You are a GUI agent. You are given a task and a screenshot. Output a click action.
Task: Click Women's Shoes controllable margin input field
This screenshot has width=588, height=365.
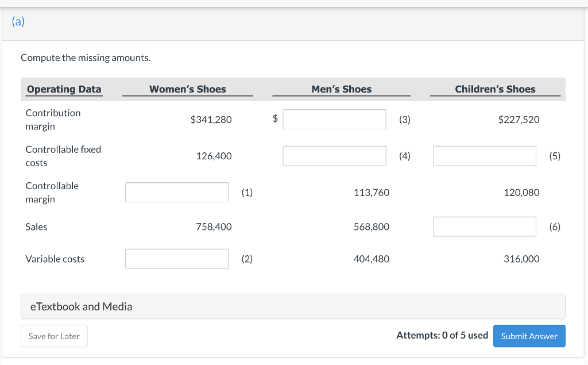click(177, 193)
